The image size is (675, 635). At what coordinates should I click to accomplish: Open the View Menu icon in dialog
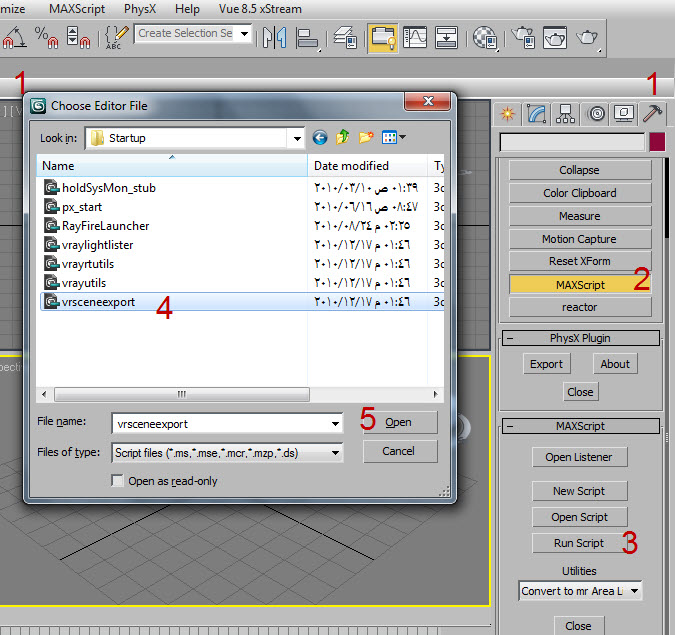point(393,138)
